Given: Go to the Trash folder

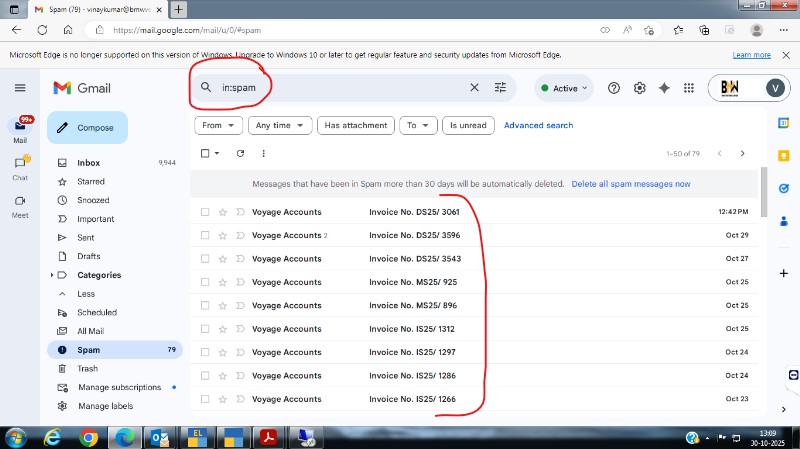Looking at the screenshot, I should 88,369.
